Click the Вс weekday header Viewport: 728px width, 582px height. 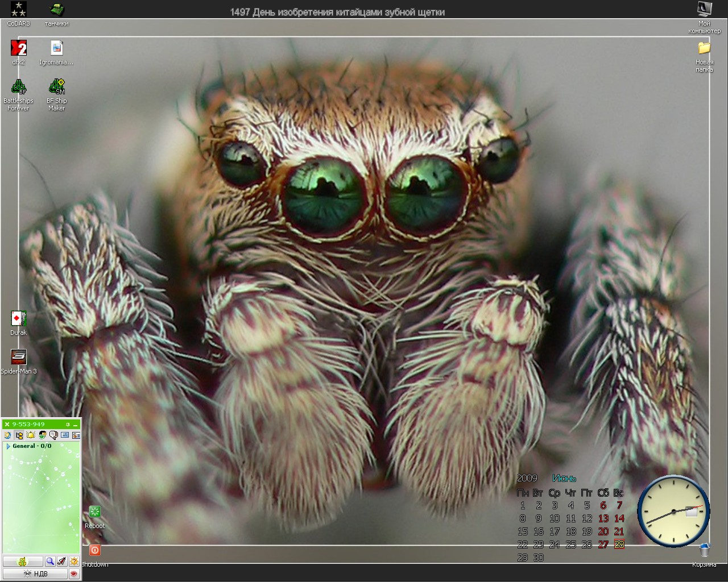coord(619,493)
